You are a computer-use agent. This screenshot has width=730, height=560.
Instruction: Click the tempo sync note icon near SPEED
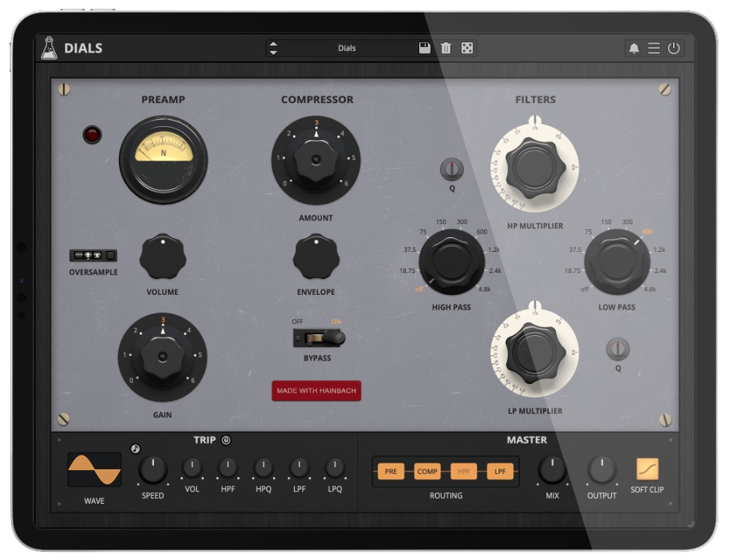point(135,449)
